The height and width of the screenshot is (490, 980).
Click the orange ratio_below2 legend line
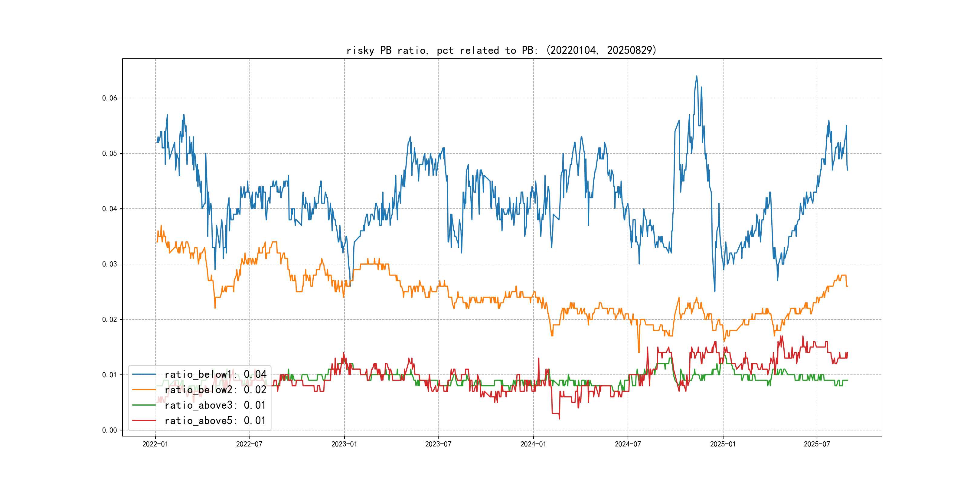[144, 390]
